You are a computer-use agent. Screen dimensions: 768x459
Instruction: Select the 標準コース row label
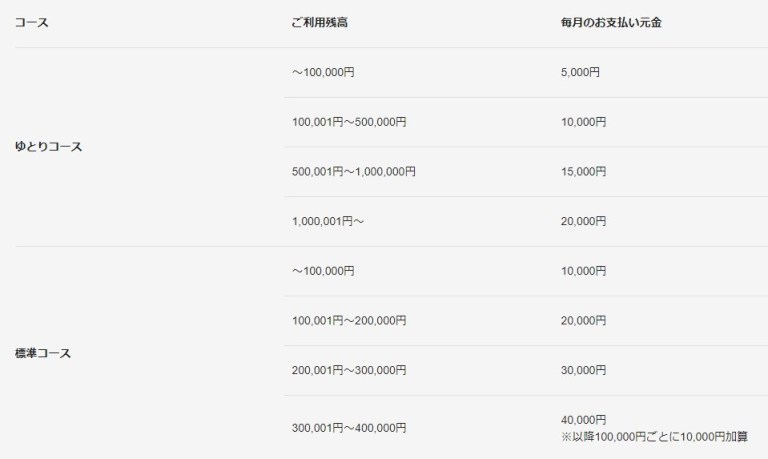[x=43, y=353]
